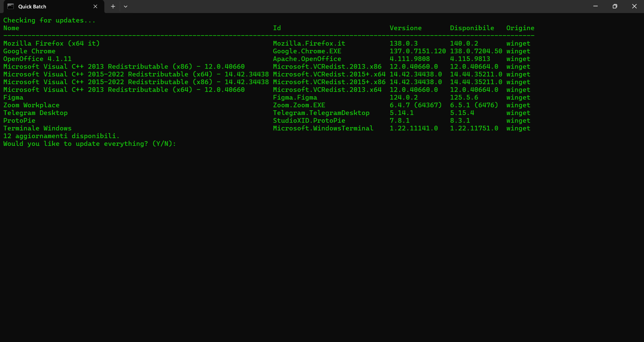This screenshot has width=644, height=342.
Task: Click the 'Origine' column header
Action: (520, 28)
